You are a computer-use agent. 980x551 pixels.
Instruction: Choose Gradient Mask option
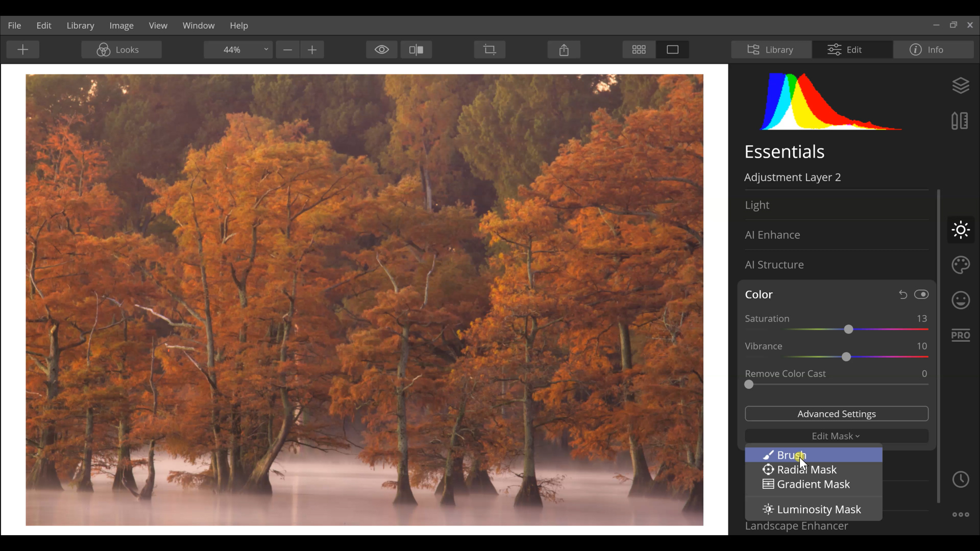tap(814, 485)
